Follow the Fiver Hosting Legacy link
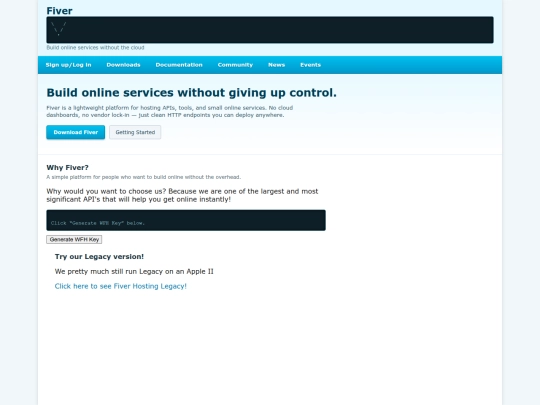Screen dimensions: 540x405 point(121,286)
